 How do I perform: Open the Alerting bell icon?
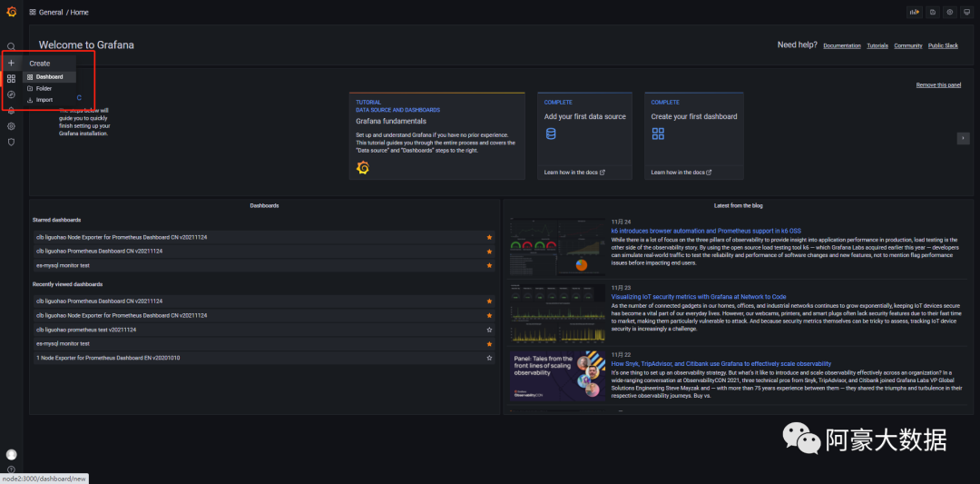[11, 111]
